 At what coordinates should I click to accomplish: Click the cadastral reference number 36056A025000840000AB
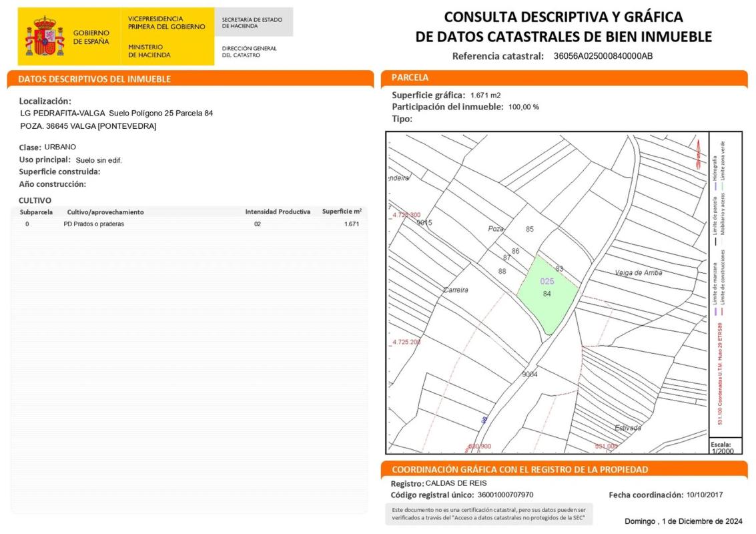tap(603, 56)
